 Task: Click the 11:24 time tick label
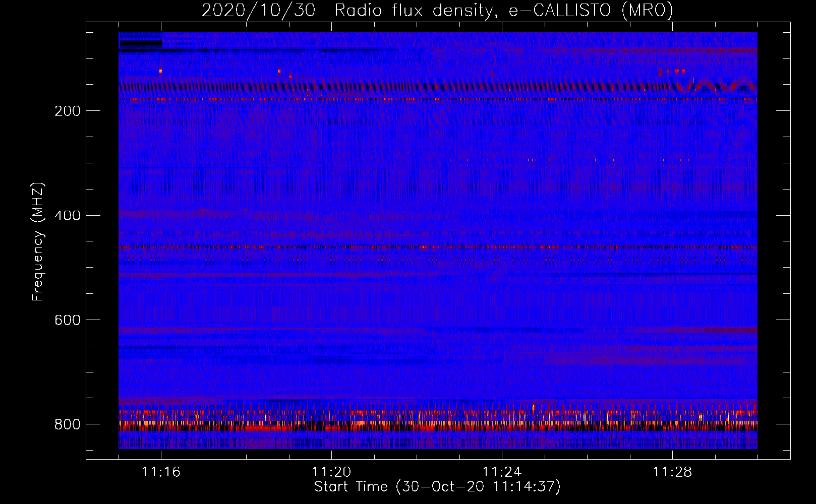point(502,472)
